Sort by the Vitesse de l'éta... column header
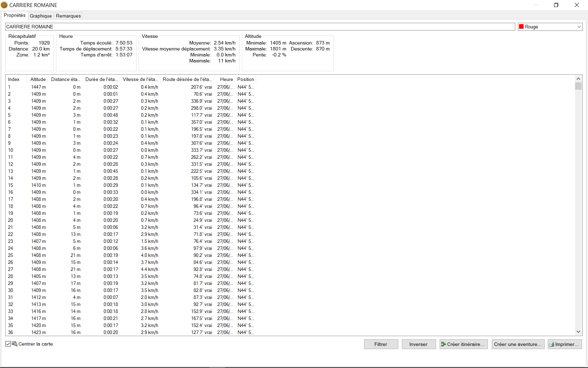588x368 pixels. (x=140, y=79)
